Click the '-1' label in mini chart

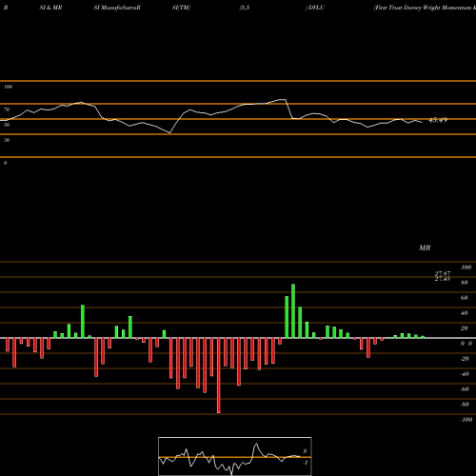305,463
